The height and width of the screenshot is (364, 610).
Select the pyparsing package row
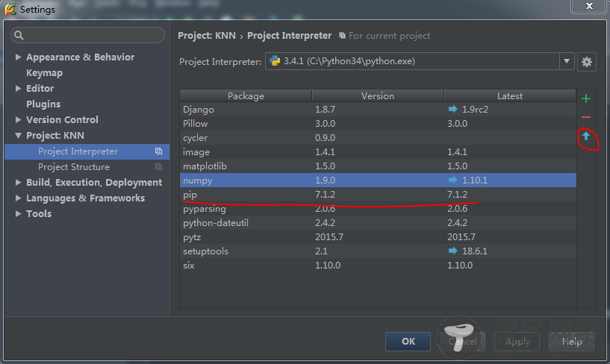378,209
